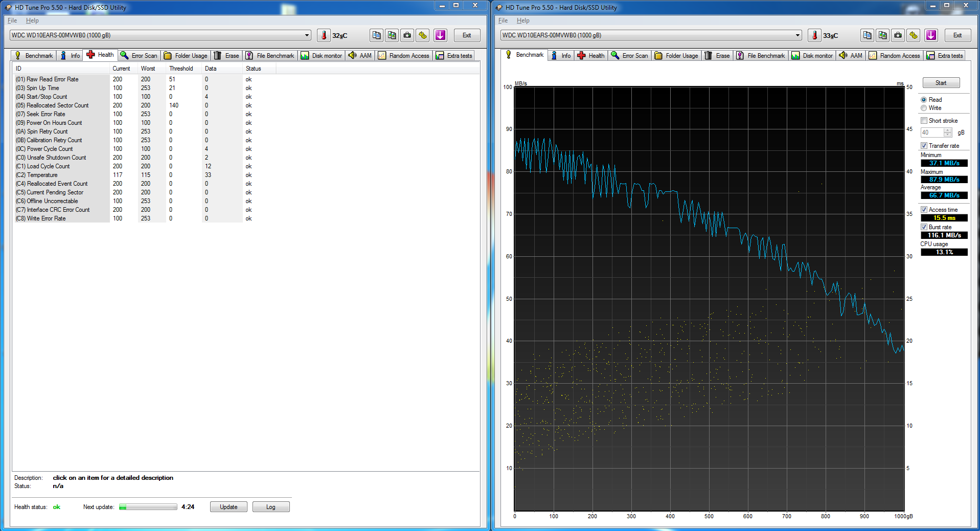This screenshot has width=980, height=531.
Task: Switch to Health tab in right window
Action: tap(591, 56)
